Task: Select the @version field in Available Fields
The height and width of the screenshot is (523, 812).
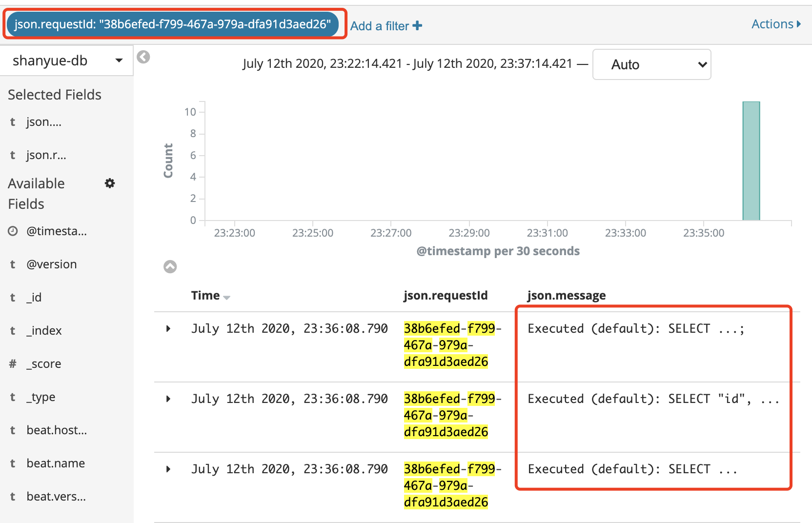Action: click(x=52, y=264)
